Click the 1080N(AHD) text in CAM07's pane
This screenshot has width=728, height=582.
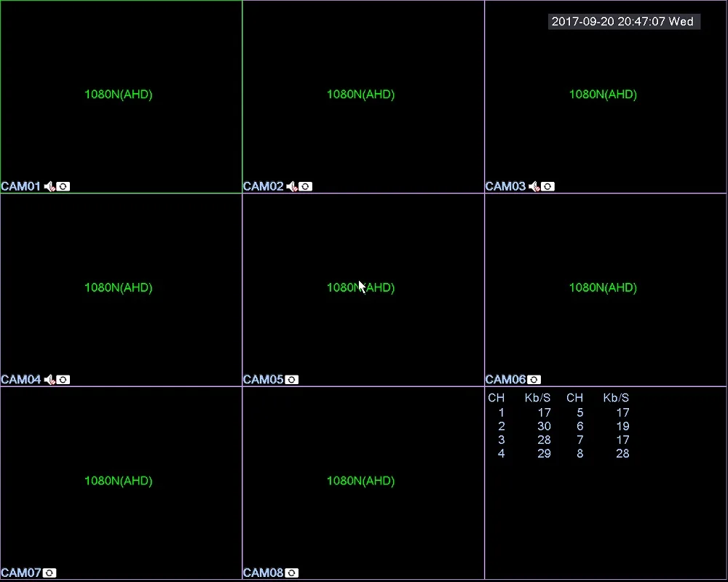coord(119,481)
